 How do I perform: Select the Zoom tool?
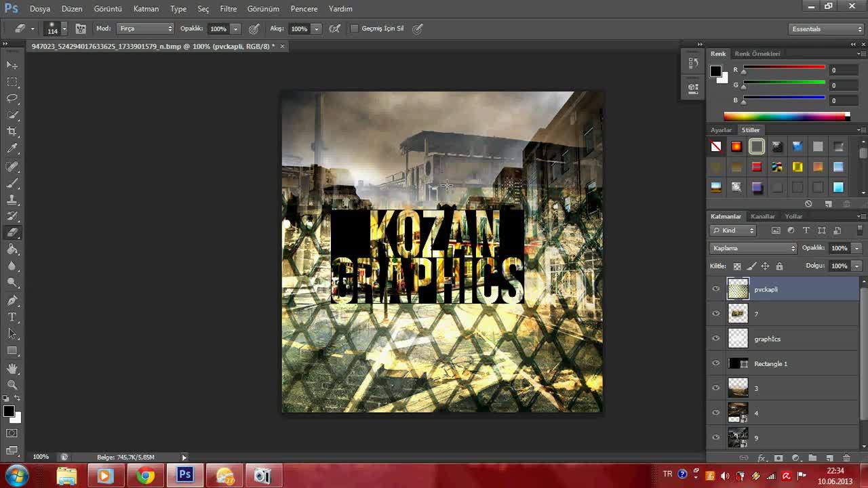[12, 385]
